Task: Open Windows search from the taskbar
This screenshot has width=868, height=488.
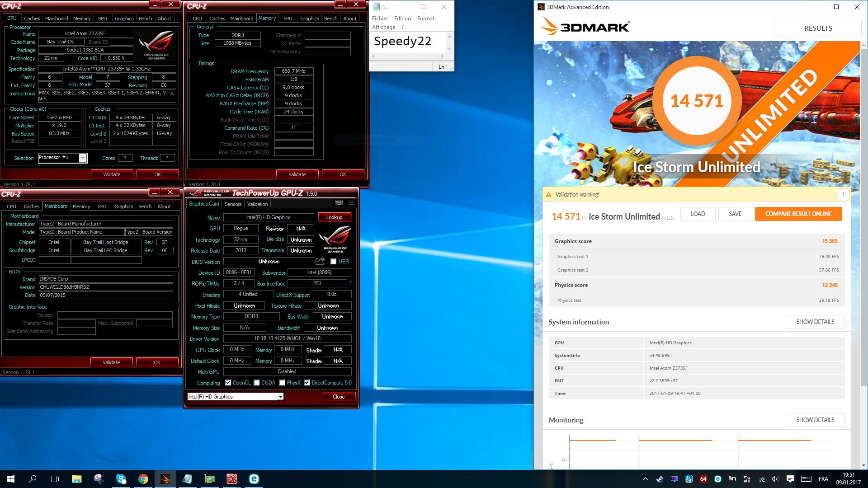Action: (x=33, y=479)
